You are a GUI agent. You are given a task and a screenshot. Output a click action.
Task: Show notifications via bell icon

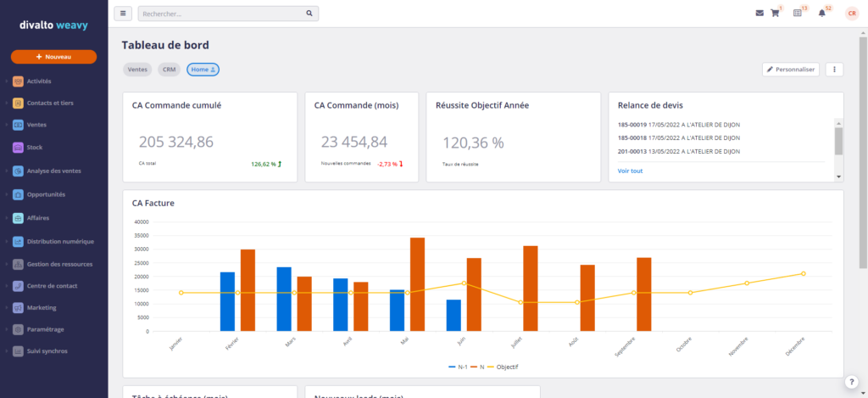(x=821, y=14)
